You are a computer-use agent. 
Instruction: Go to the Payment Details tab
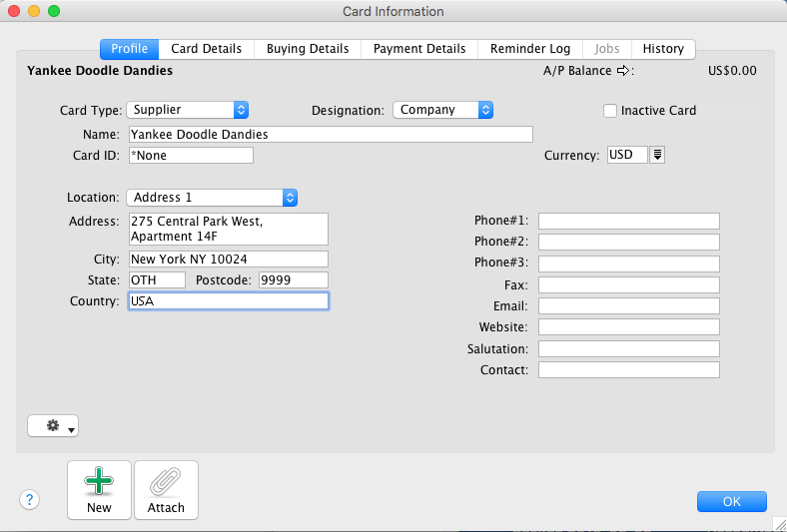click(419, 49)
